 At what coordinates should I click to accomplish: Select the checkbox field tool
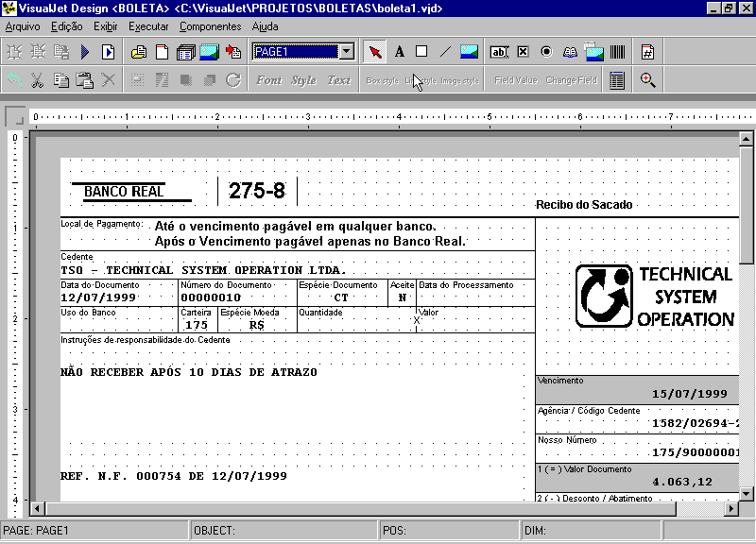(x=523, y=52)
